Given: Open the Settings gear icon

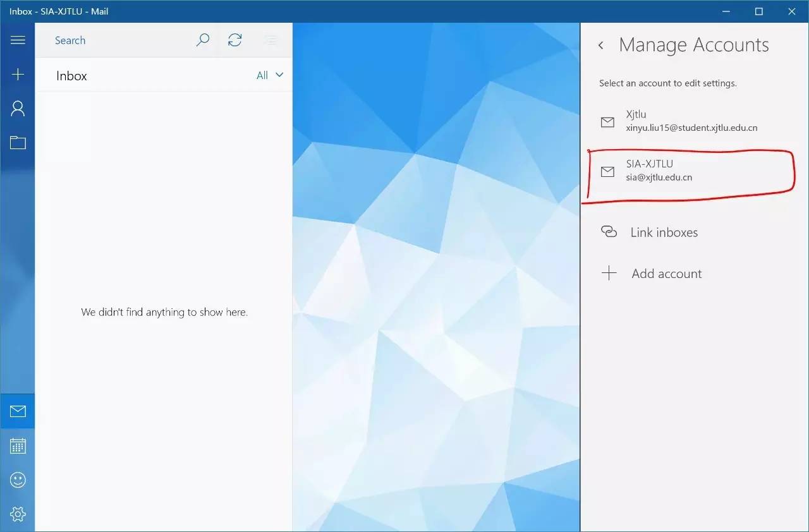Looking at the screenshot, I should tap(18, 514).
